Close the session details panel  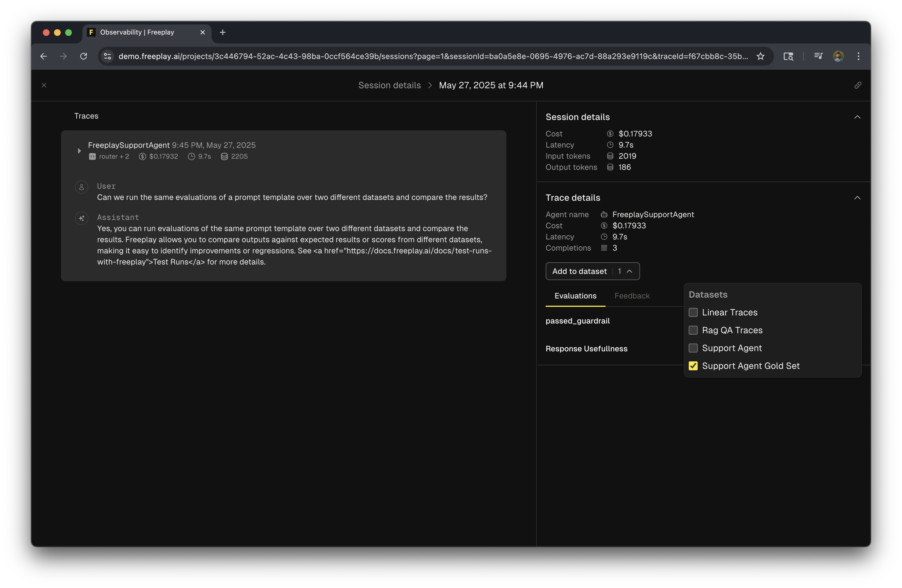pos(44,85)
